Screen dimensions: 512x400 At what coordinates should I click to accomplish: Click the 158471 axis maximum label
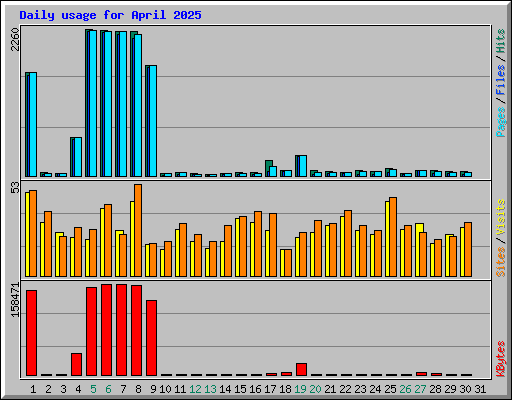pyautogui.click(x=15, y=300)
